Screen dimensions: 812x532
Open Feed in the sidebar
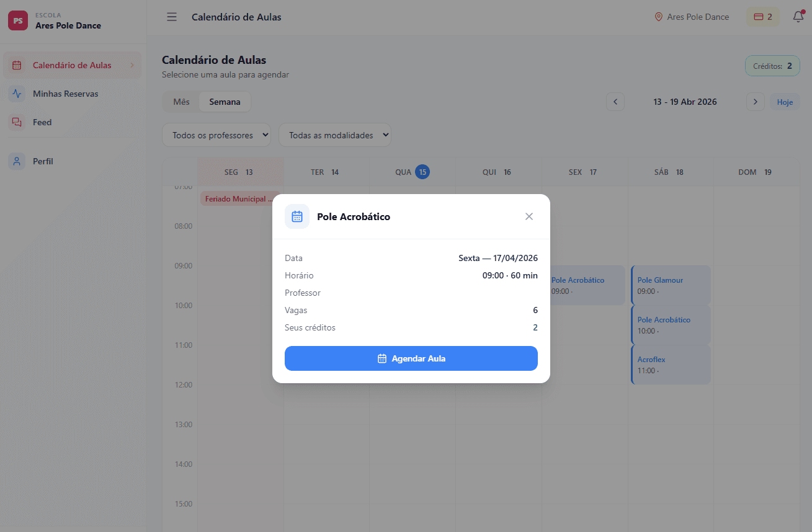click(x=73, y=122)
